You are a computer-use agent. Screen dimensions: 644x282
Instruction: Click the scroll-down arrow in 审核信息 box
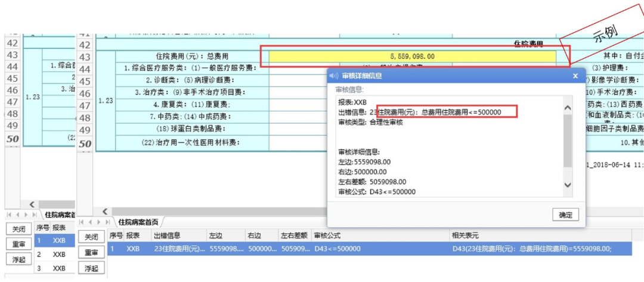click(x=567, y=185)
